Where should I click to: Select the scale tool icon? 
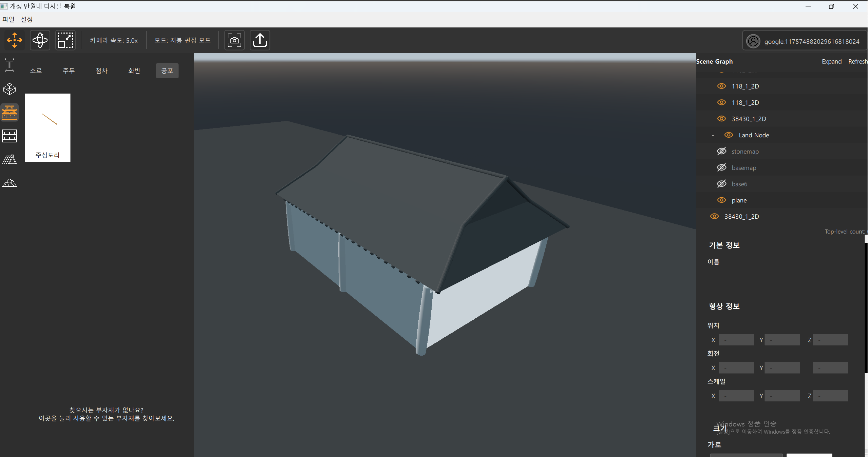tap(65, 40)
